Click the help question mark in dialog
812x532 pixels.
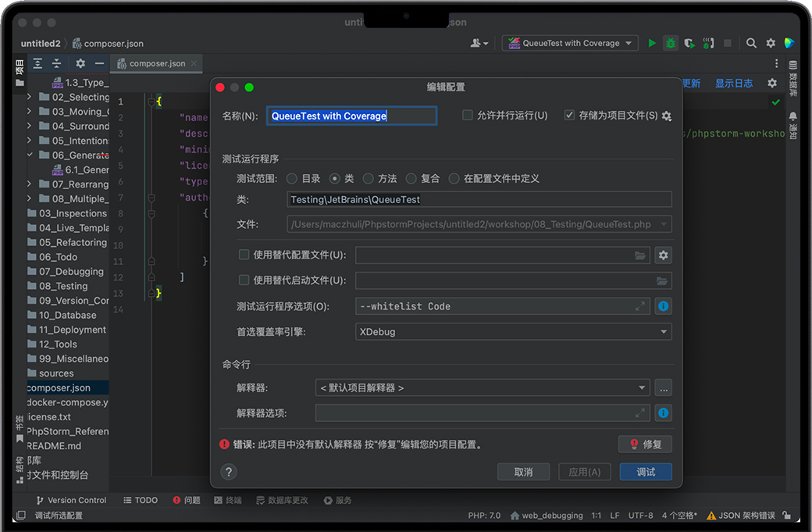click(x=229, y=472)
